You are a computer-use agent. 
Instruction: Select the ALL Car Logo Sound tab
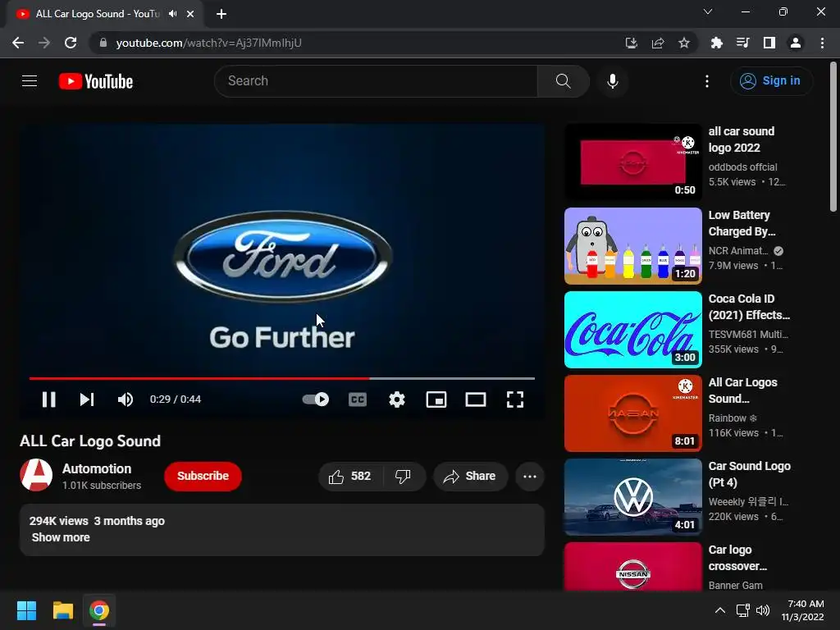[104, 14]
